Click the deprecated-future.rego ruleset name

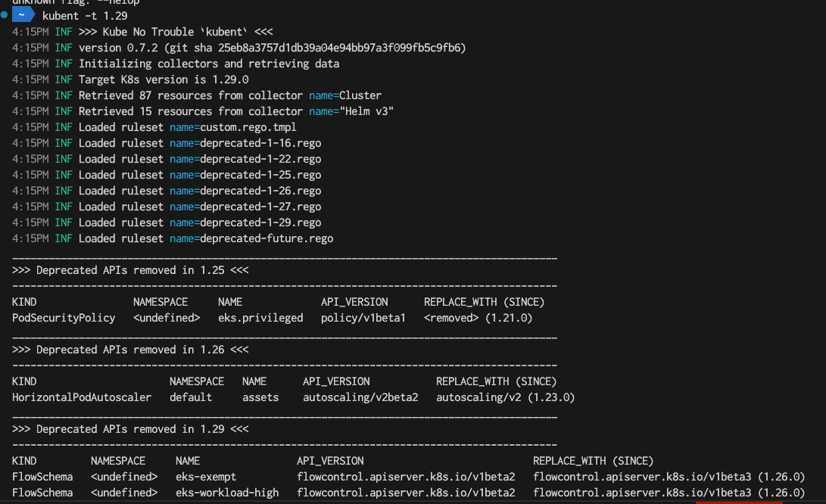[267, 238]
